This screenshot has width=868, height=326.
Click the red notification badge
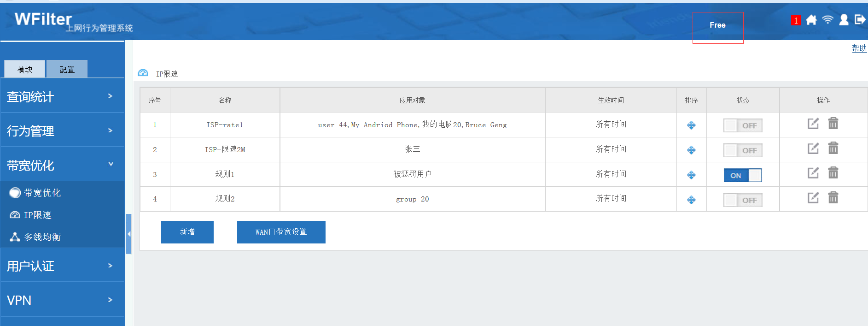click(x=795, y=21)
